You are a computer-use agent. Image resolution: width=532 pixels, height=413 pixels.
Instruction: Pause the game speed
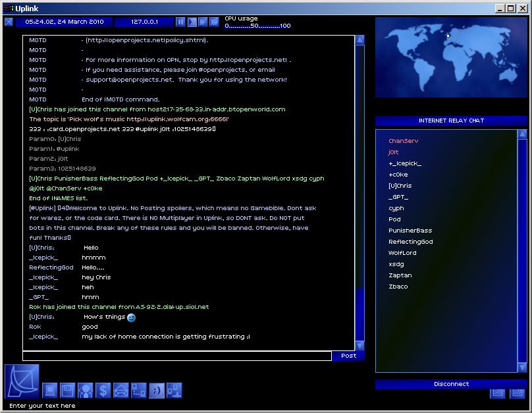(x=180, y=22)
